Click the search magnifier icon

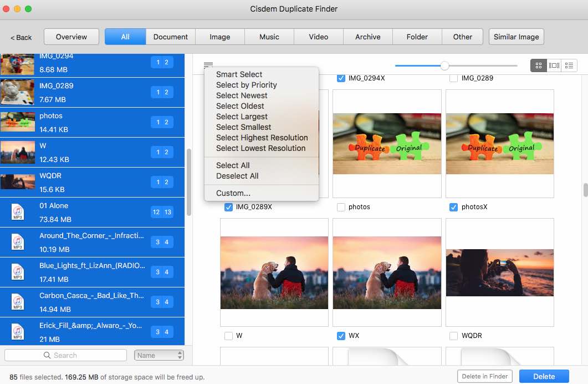pos(47,355)
